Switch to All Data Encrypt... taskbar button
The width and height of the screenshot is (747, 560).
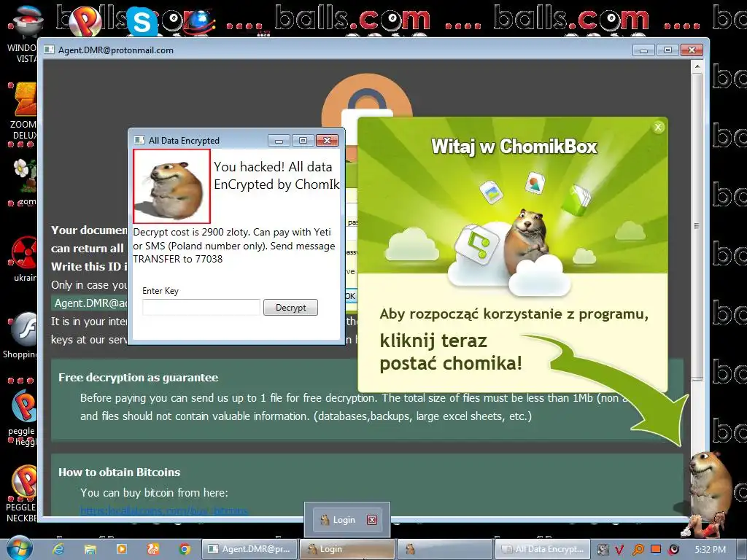point(542,549)
